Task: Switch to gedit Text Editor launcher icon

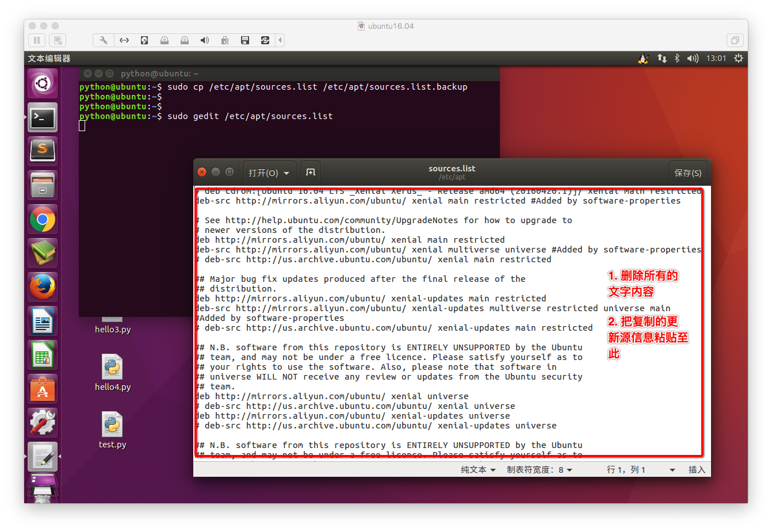Action: pos(43,457)
